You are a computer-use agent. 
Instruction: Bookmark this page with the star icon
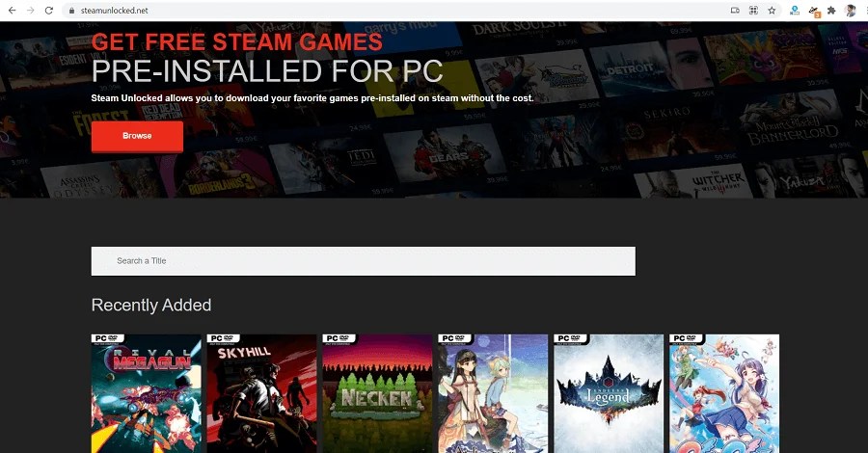pos(772,11)
